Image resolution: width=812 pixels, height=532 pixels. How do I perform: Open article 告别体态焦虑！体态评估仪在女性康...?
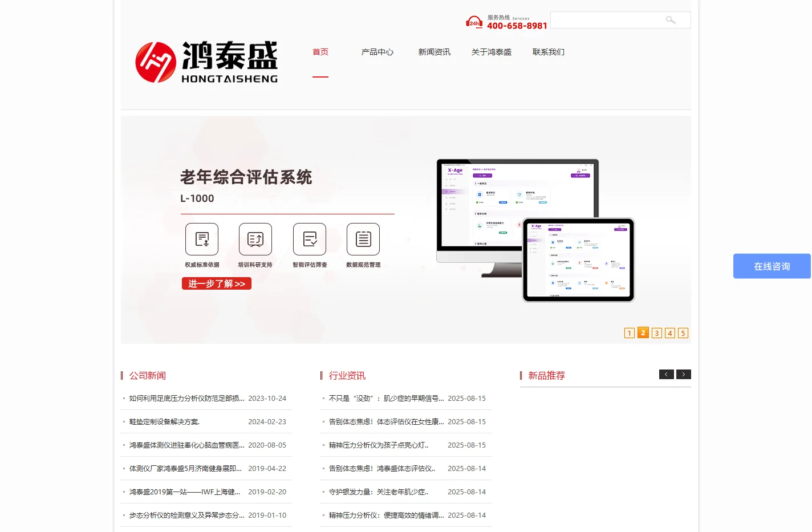[387, 422]
